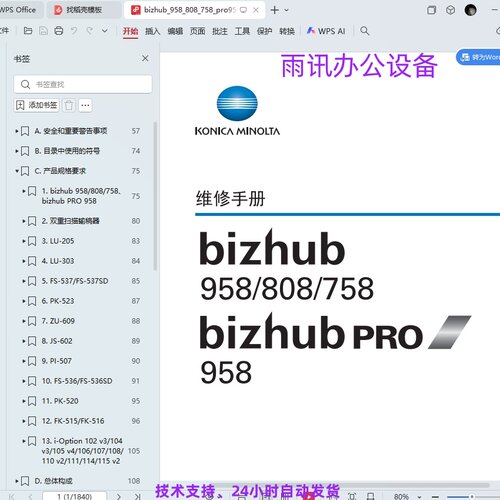Jump to bookmark 11. PK-520
Screen dimensions: 500x500
(x=60, y=401)
